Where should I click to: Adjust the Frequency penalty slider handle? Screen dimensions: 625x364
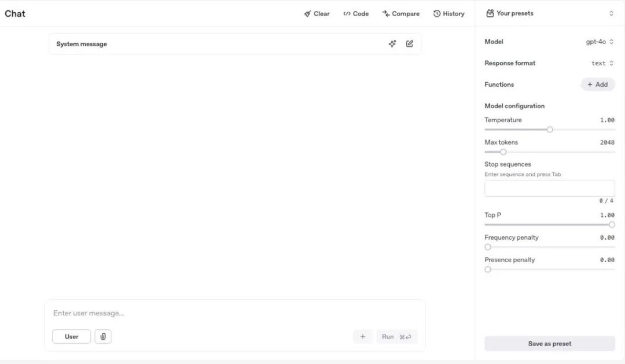pyautogui.click(x=488, y=247)
